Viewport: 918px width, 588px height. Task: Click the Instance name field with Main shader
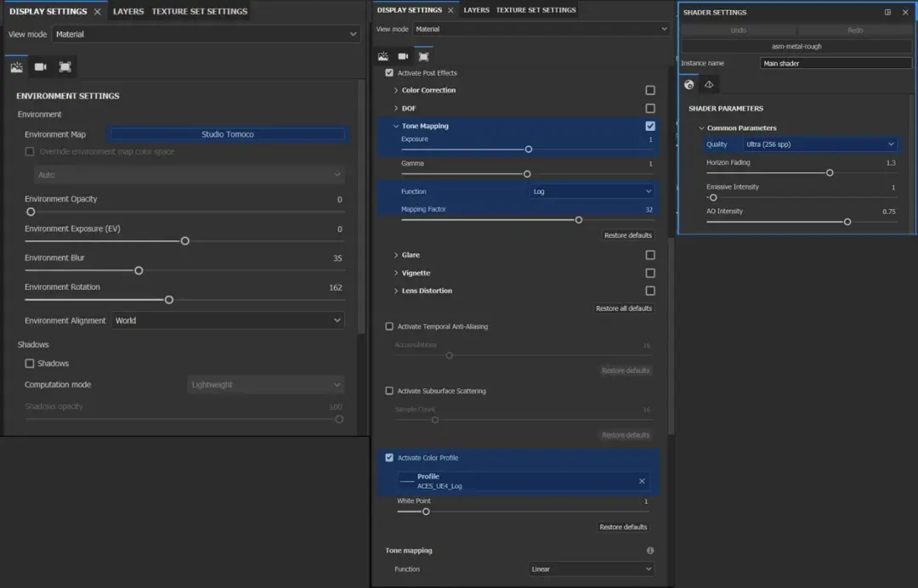click(x=835, y=64)
